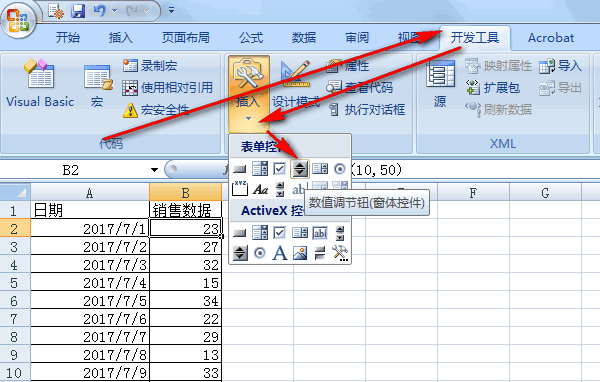Click 执行对话框 run dialog button

(367, 110)
